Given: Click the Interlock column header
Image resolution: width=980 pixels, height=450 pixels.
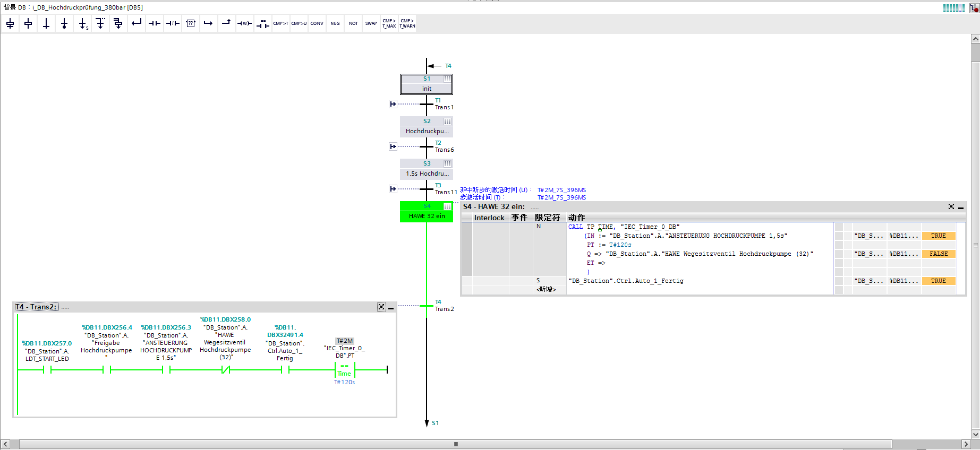Looking at the screenshot, I should (x=489, y=218).
